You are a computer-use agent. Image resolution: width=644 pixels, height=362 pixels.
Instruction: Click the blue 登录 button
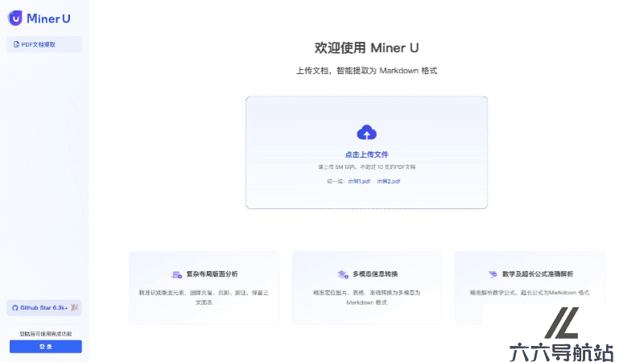tap(46, 347)
